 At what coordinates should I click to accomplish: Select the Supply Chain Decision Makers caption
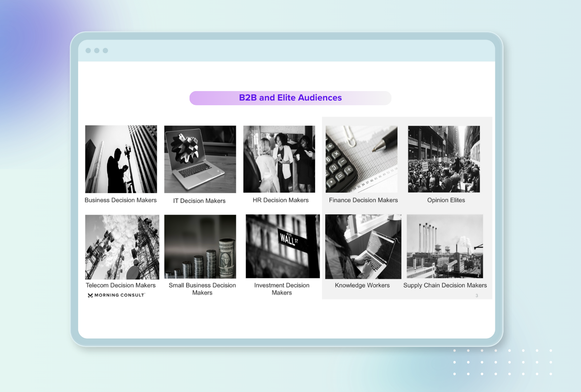point(445,286)
